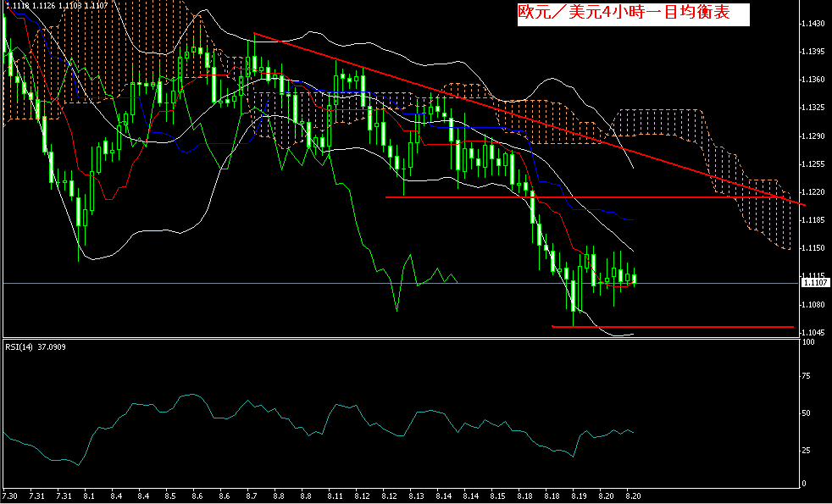Click the 1.1325 price axis label
The height and width of the screenshot is (504, 832).
point(814,108)
